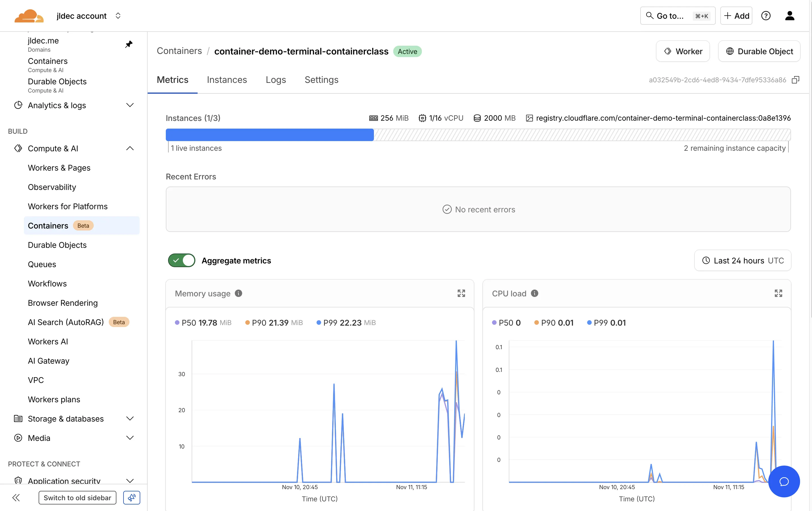Click the Add button
This screenshot has height=511, width=812.
[736, 16]
